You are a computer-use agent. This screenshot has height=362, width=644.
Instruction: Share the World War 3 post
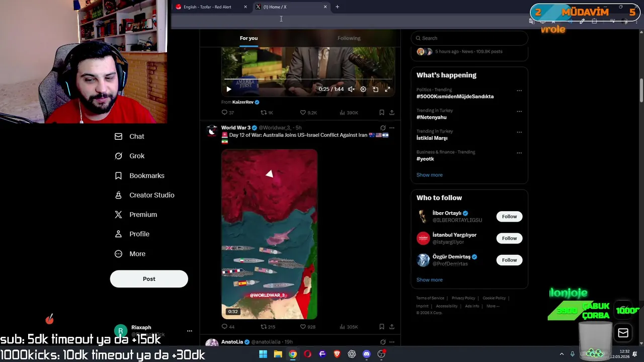coord(392,327)
